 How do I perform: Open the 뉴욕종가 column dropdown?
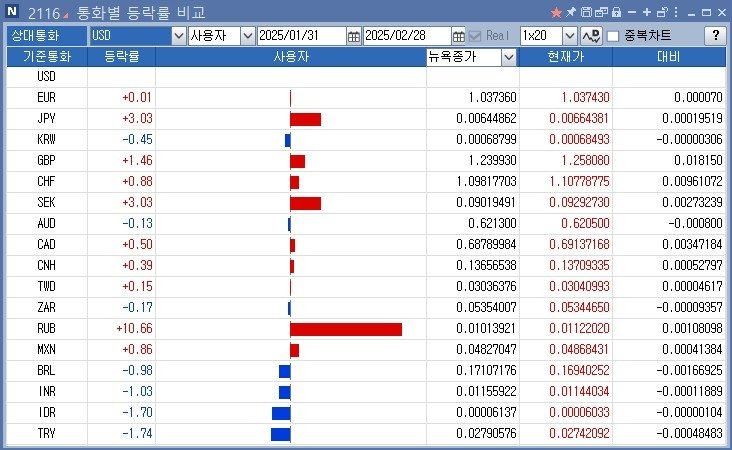tap(509, 57)
